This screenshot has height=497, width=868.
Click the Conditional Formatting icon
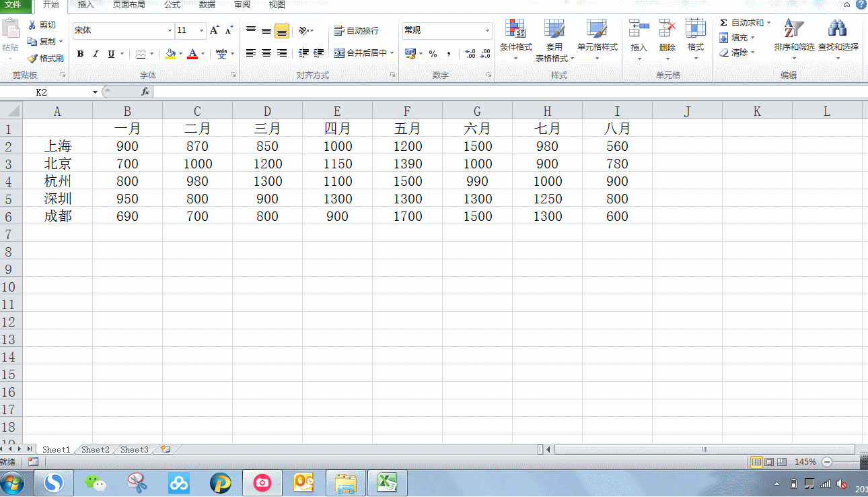515,29
